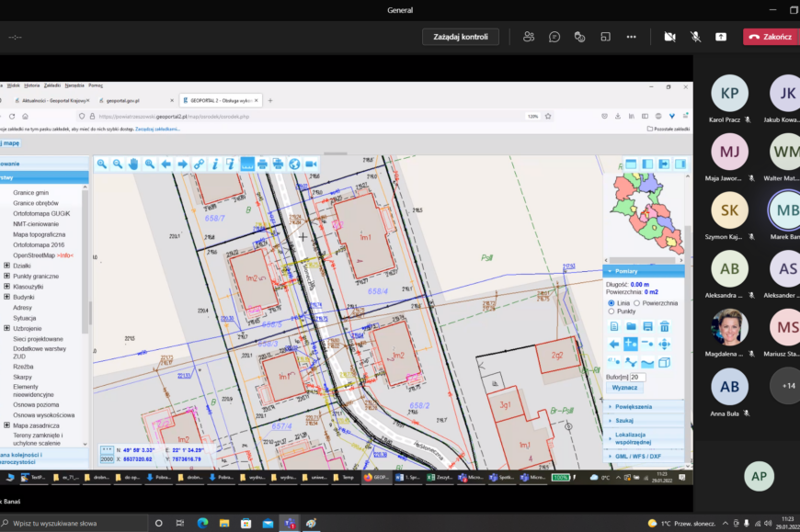Toggle the camera in Teams

pos(670,37)
